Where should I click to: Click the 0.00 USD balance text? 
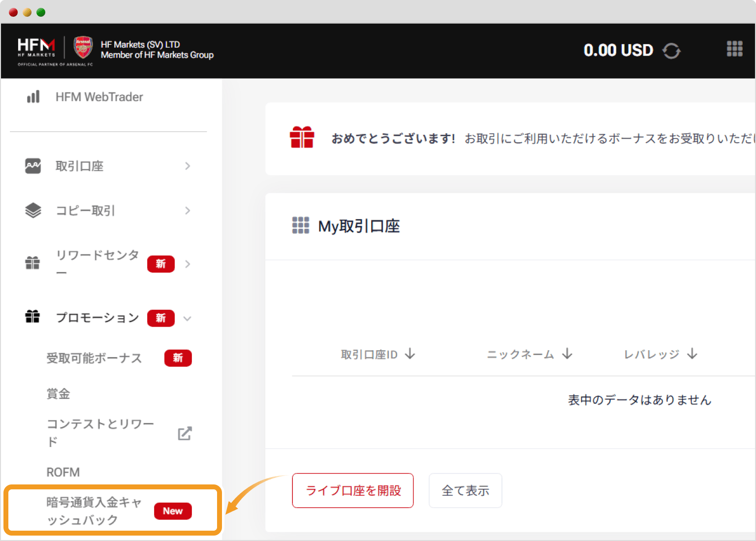click(x=618, y=50)
